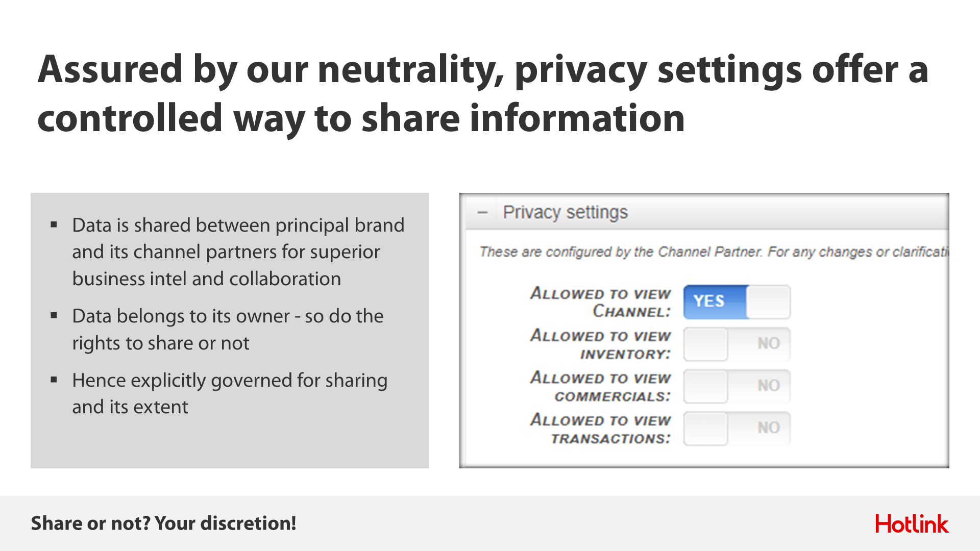Select the Allowed to View Commercials label

click(601, 387)
